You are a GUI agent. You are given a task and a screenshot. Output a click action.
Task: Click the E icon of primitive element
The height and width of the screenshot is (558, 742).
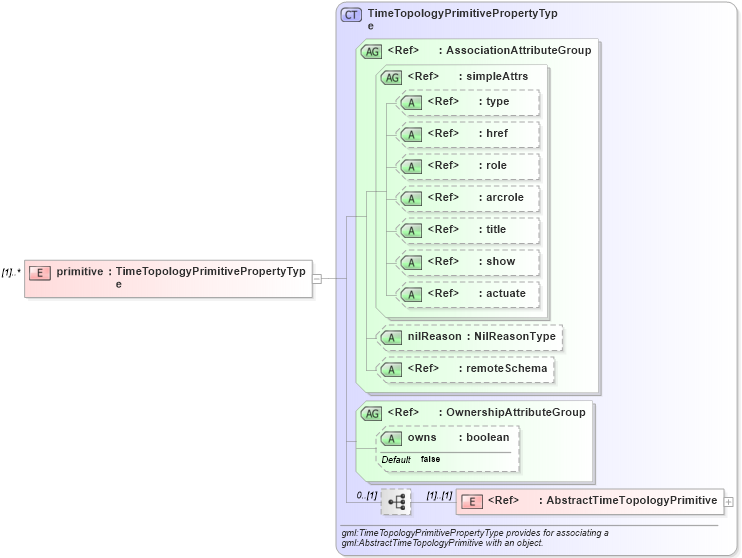click(40, 273)
